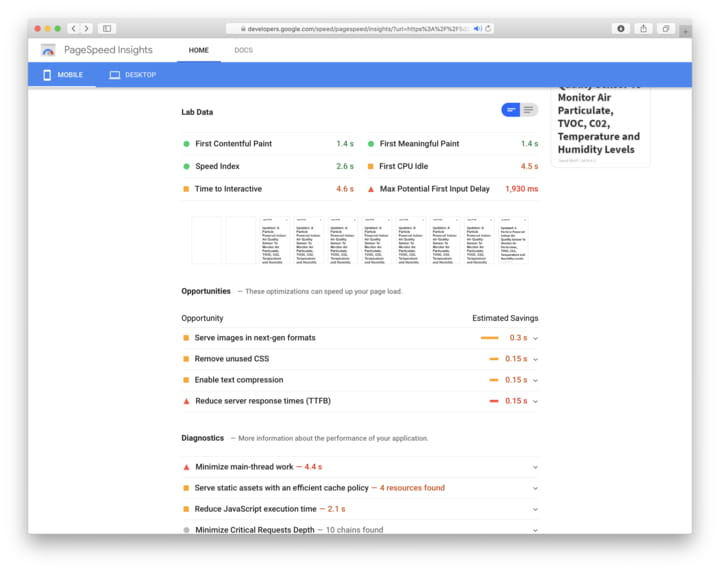This screenshot has height=571, width=720.
Task: Switch Lab Data to the compact view toggle
Action: (511, 110)
